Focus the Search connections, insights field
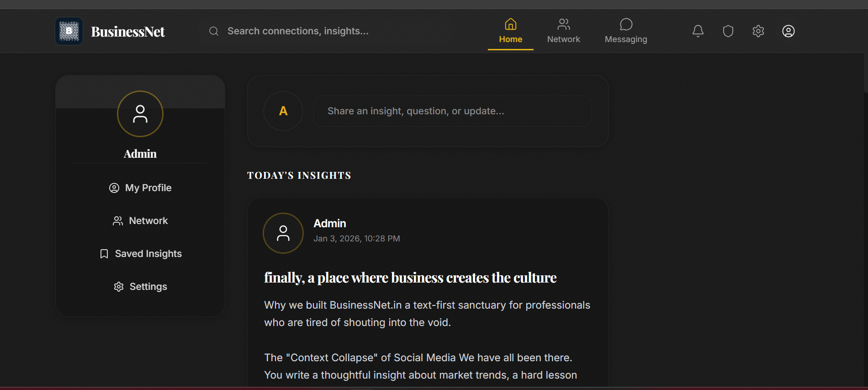The height and width of the screenshot is (390, 868). pyautogui.click(x=298, y=31)
